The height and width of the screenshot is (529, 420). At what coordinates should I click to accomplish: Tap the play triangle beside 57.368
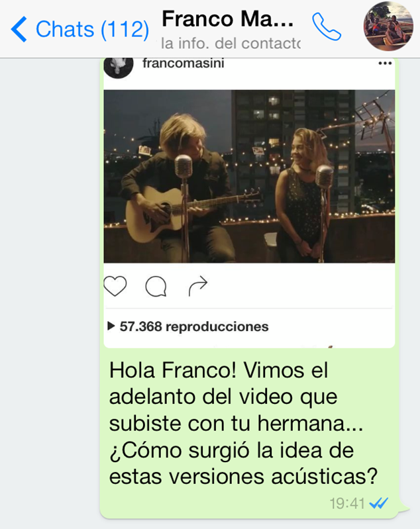point(111,326)
